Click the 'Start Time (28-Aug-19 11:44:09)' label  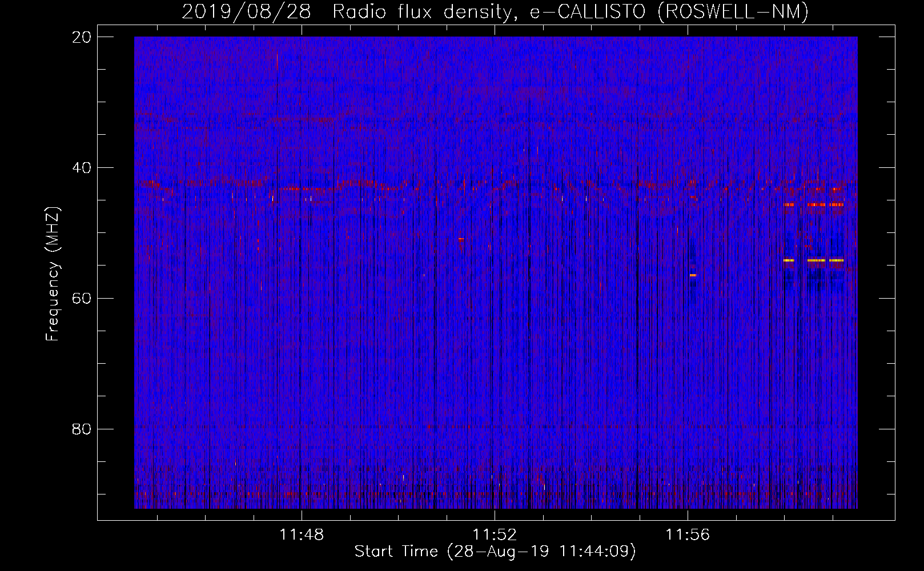click(495, 552)
